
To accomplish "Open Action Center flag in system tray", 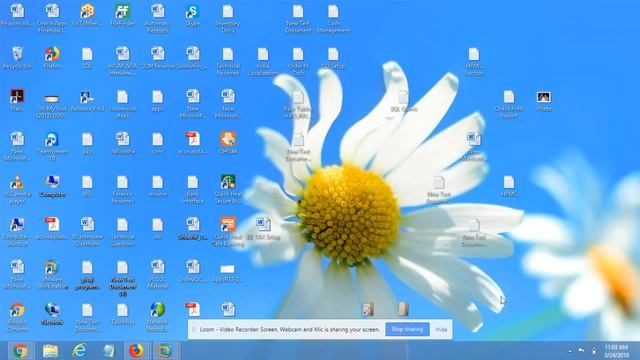I will 581,351.
